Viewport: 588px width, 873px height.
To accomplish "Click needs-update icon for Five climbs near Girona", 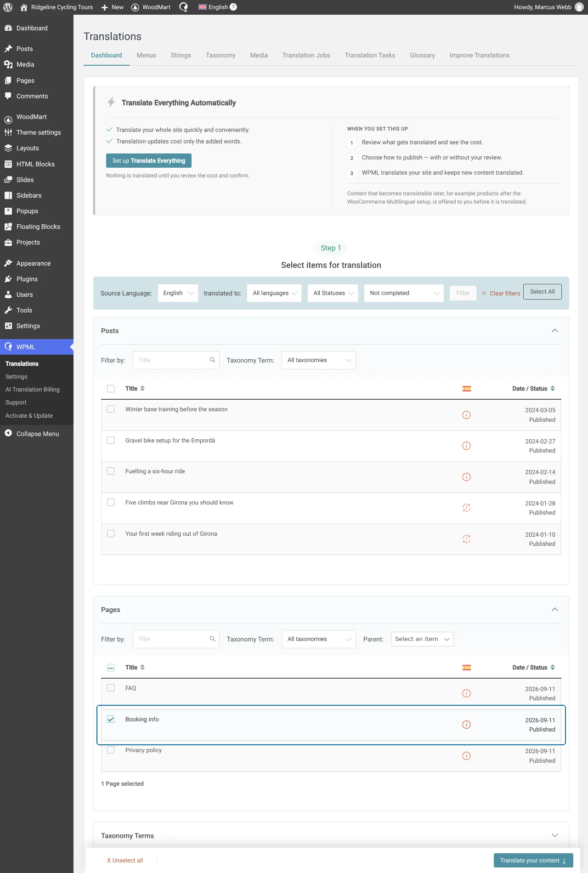I will point(466,508).
